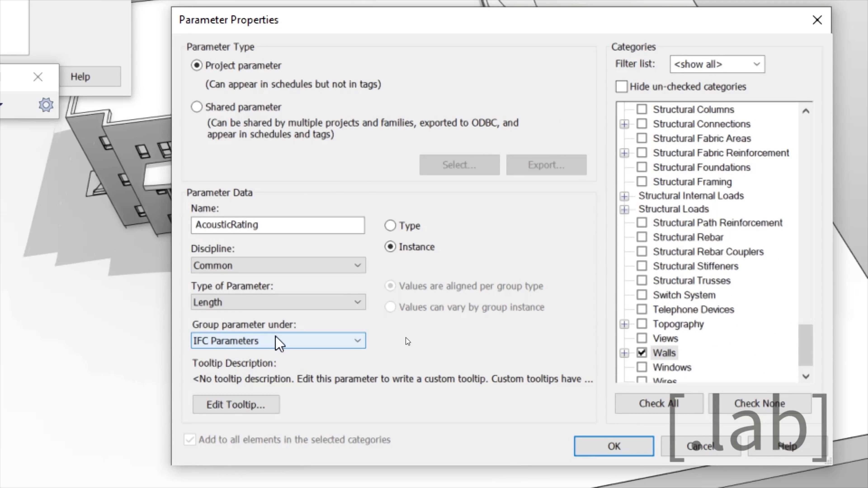
Task: Open Type of Parameter dropdown
Action: [278, 302]
